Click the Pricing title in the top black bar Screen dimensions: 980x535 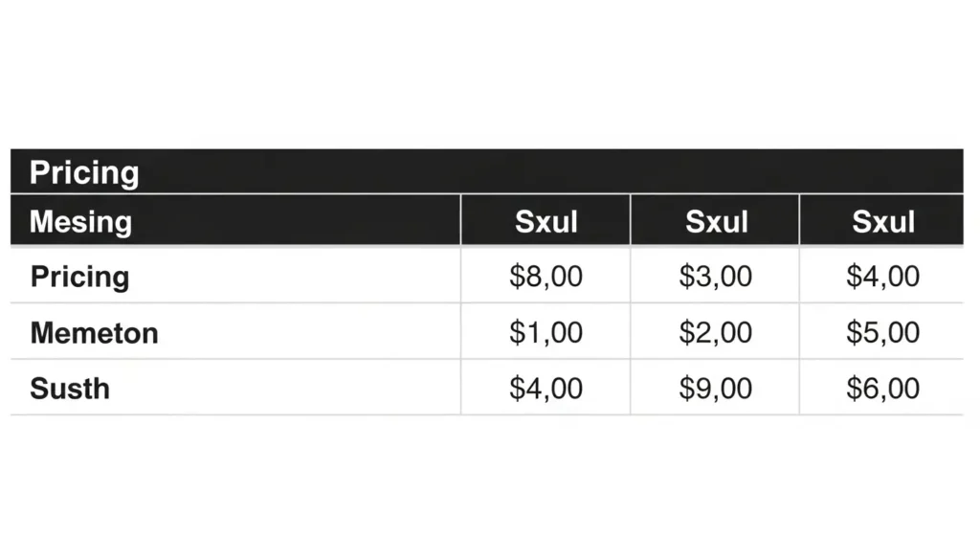(x=84, y=173)
